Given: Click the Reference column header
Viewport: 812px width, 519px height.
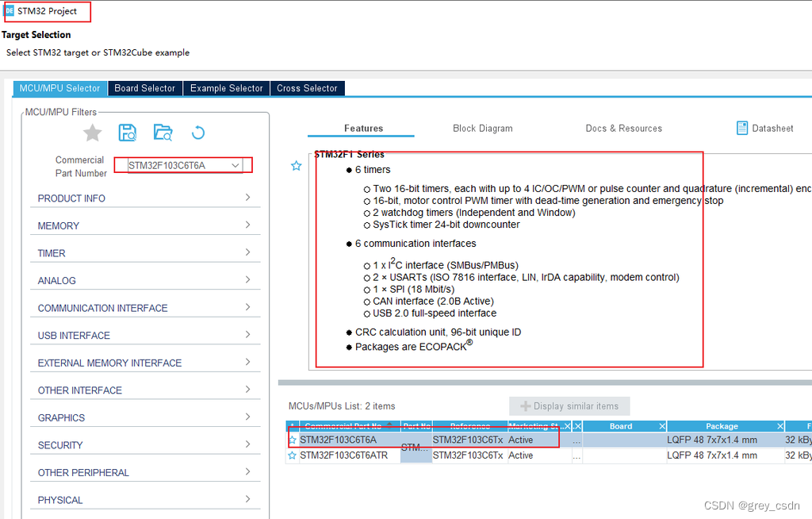Looking at the screenshot, I should coord(469,426).
